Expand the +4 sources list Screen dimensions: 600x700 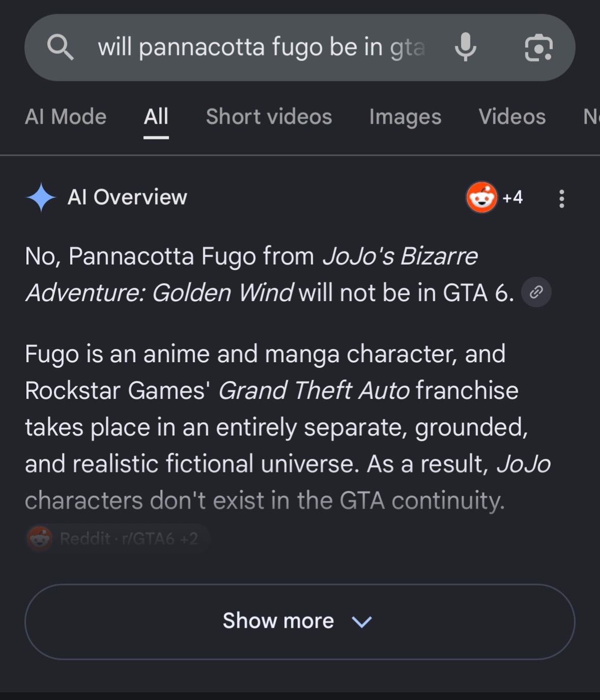click(513, 197)
